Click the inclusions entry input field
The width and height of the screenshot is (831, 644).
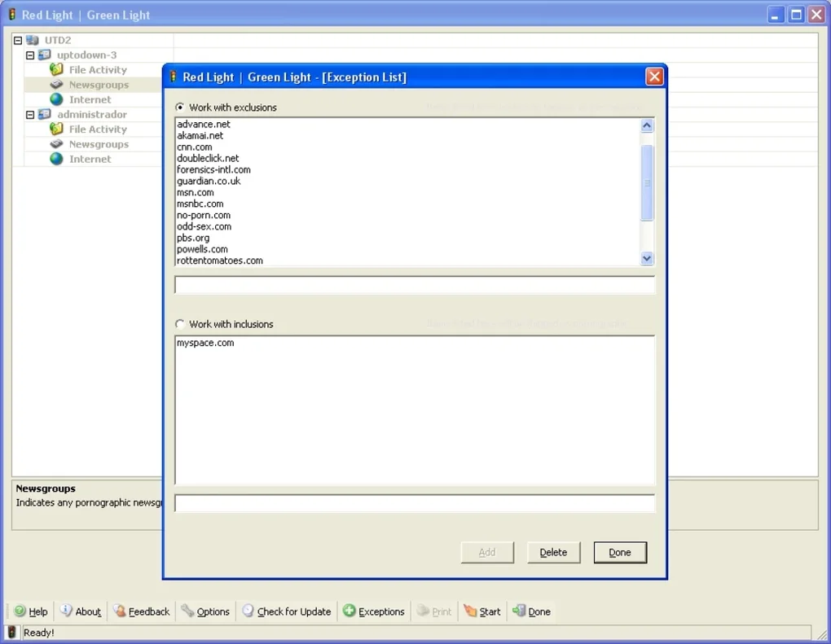(x=415, y=503)
